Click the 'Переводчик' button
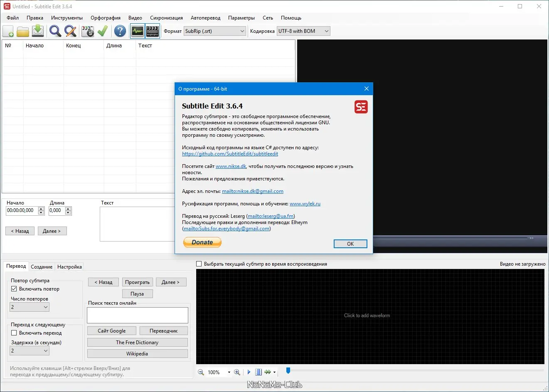549x392 pixels. (x=164, y=331)
